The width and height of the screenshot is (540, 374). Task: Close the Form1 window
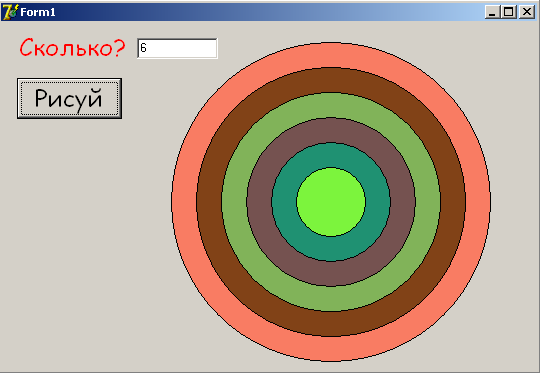(x=527, y=12)
